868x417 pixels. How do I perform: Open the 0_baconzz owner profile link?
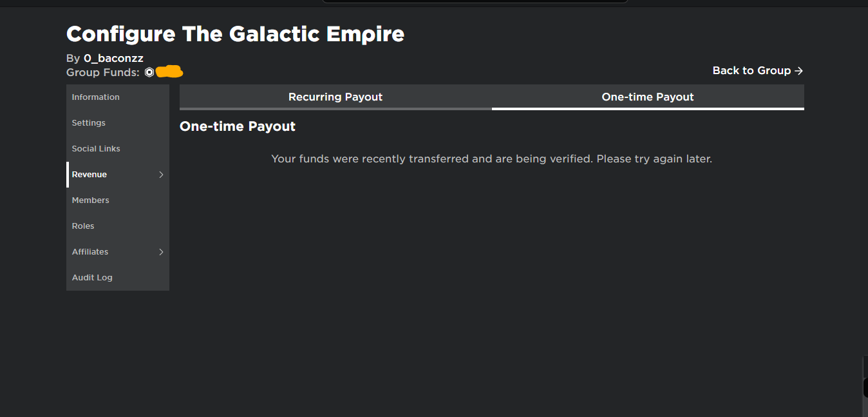pyautogui.click(x=113, y=59)
